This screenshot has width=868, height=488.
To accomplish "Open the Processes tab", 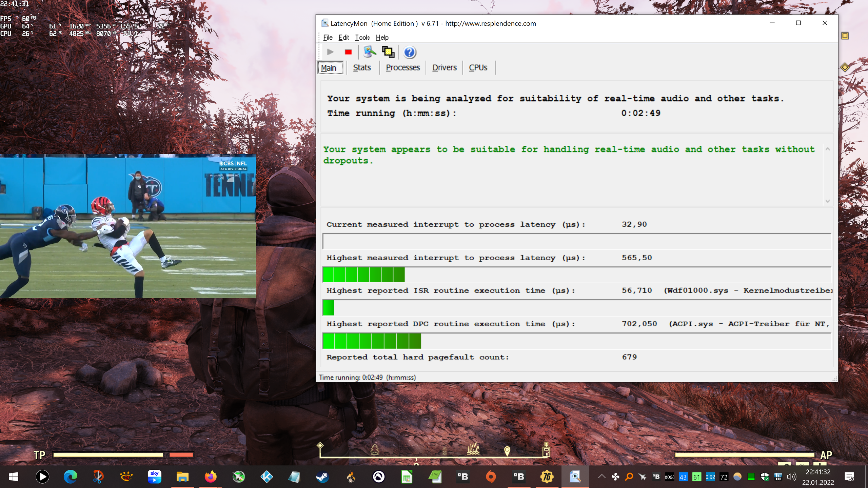I will (402, 67).
